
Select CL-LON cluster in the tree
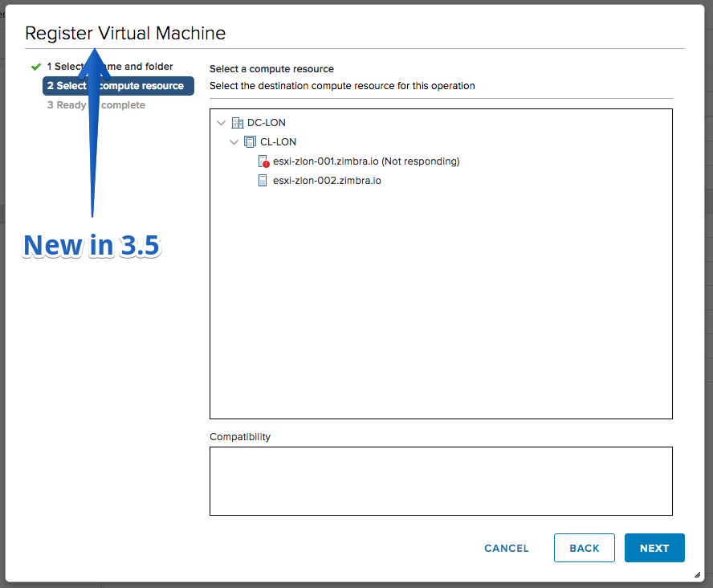278,142
